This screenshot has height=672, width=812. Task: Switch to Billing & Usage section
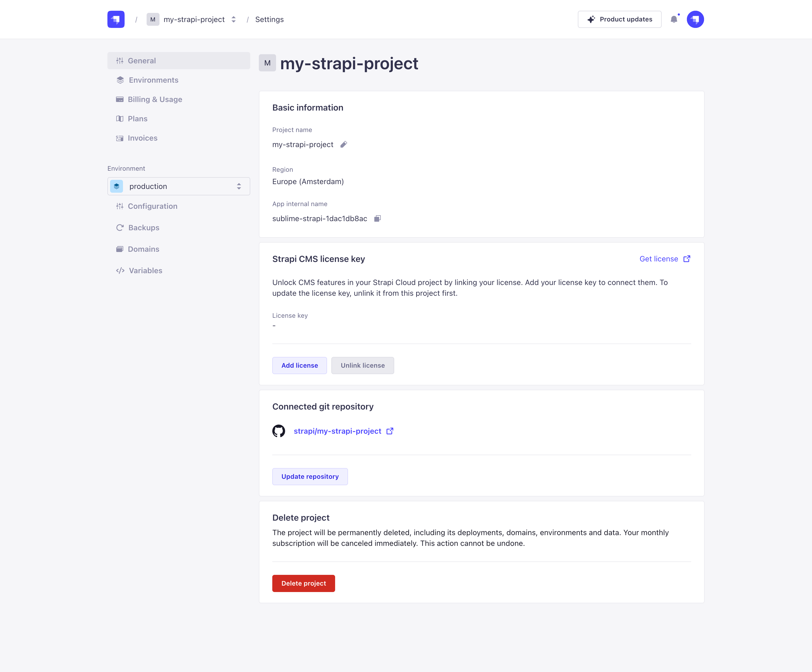pos(155,99)
